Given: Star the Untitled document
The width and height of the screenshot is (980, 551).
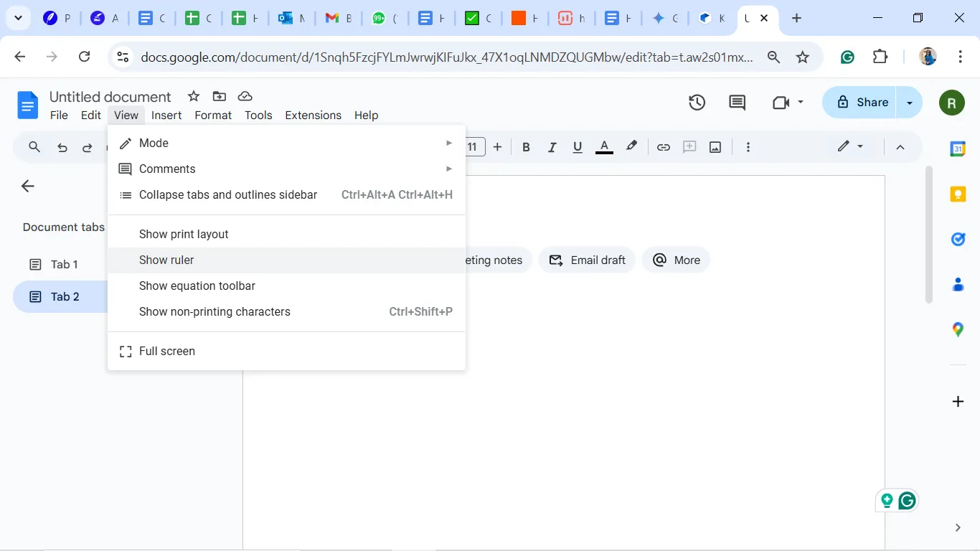Looking at the screenshot, I should pos(193,96).
